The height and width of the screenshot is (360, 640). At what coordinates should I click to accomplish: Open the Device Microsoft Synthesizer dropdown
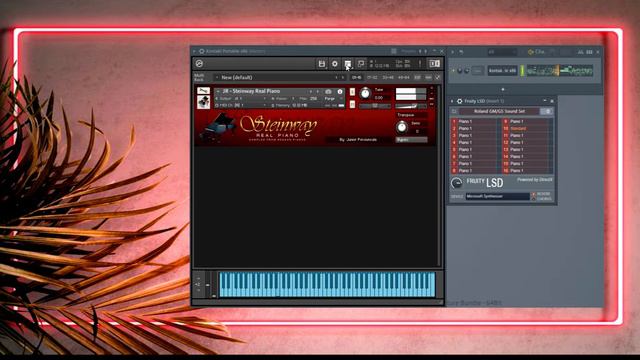[498, 196]
